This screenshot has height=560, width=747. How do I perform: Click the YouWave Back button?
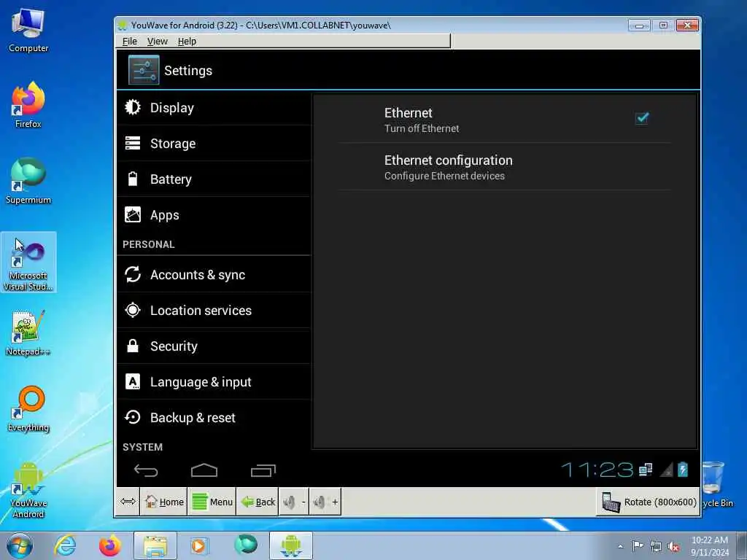tap(258, 502)
